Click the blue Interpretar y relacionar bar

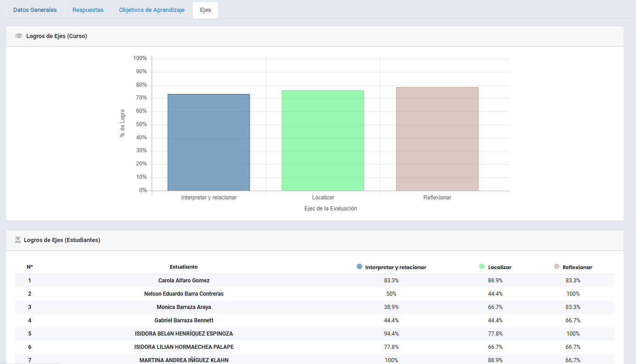[x=209, y=142]
